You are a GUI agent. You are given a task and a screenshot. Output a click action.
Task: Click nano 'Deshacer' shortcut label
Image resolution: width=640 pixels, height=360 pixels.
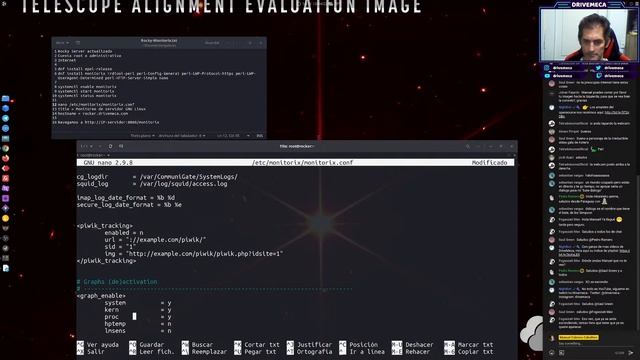[419, 344]
